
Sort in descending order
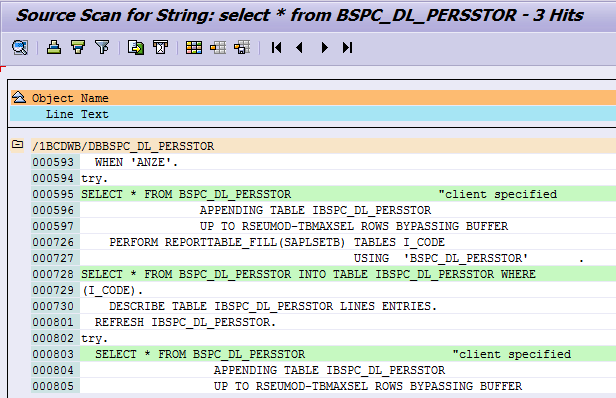click(x=78, y=48)
